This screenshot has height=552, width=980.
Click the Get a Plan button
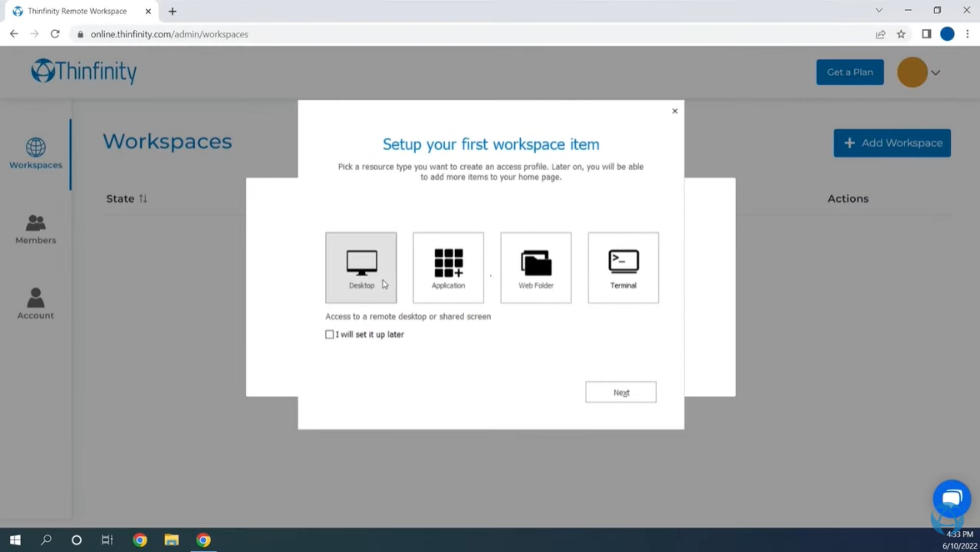coord(850,73)
